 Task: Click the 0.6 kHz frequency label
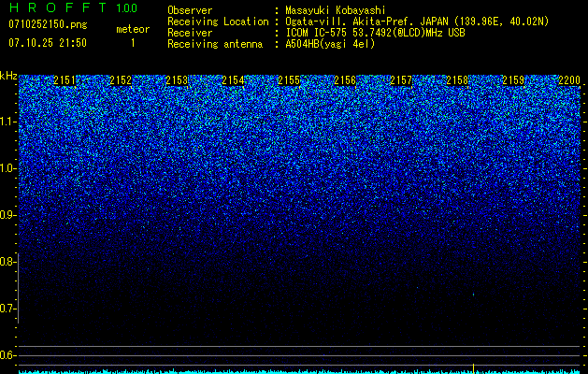8,355
